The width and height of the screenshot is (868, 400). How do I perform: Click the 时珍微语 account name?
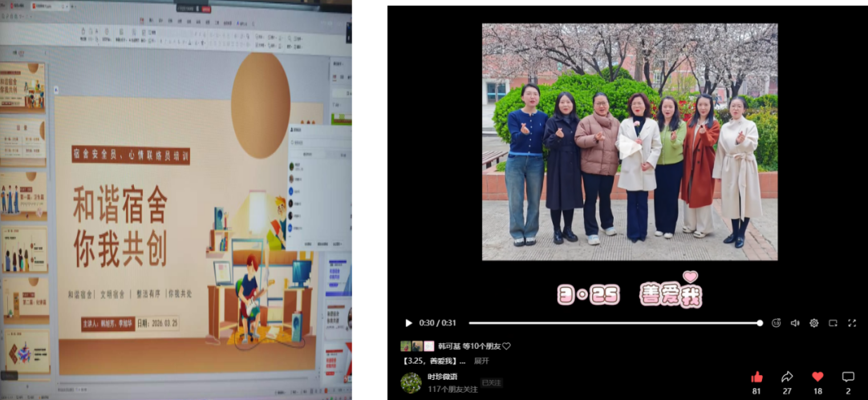click(442, 378)
